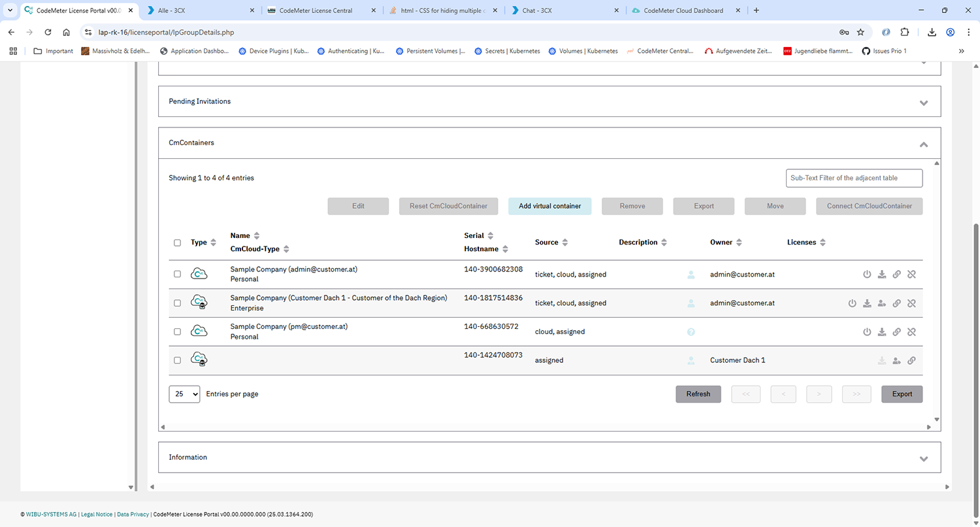Toggle select-all checkbox in table header
This screenshot has width=980, height=527.
tap(177, 243)
